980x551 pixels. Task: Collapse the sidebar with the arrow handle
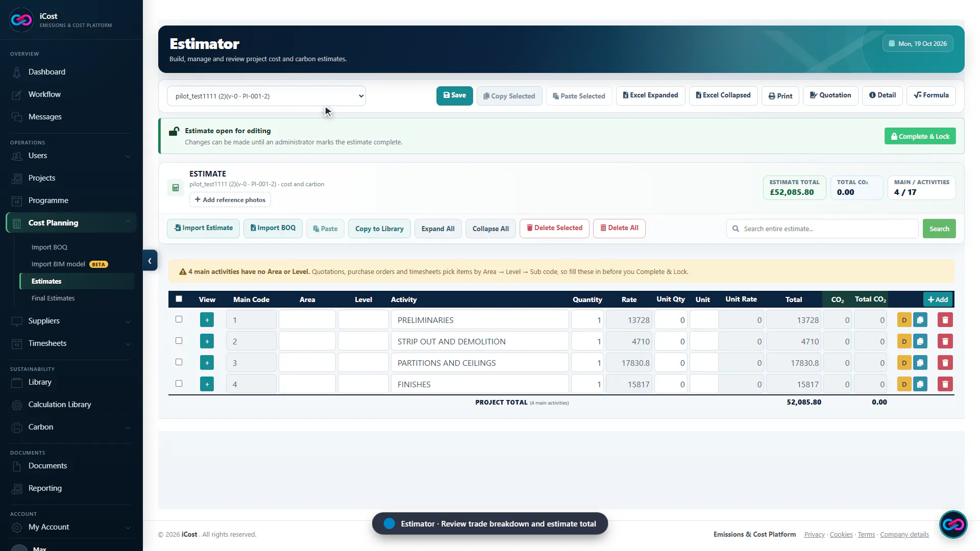click(x=150, y=261)
